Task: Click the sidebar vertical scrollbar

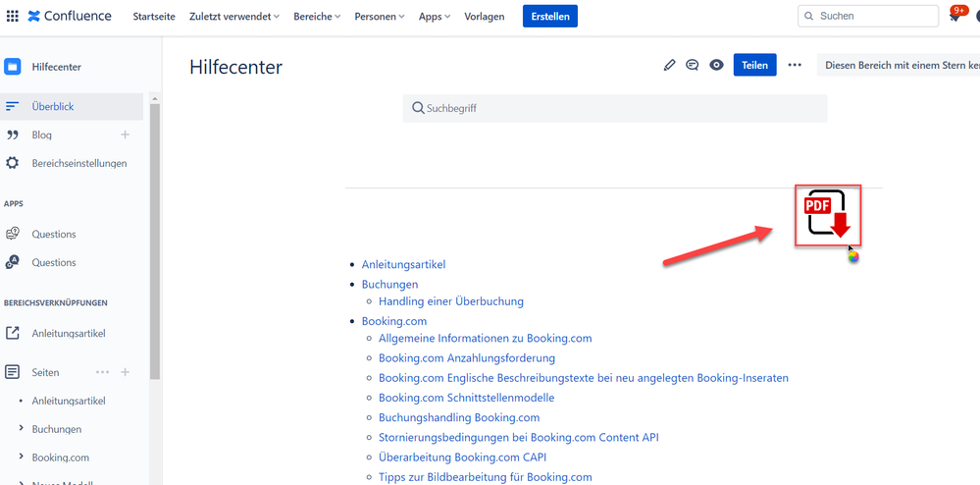Action: click(155, 241)
